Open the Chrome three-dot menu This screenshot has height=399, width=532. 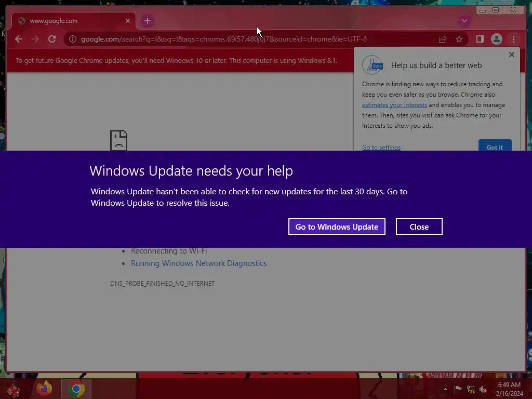pos(513,39)
